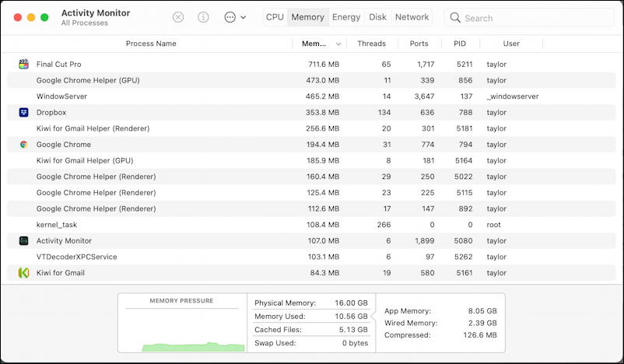This screenshot has width=624, height=364.
Task: Sort by the PID column header
Action: click(460, 44)
